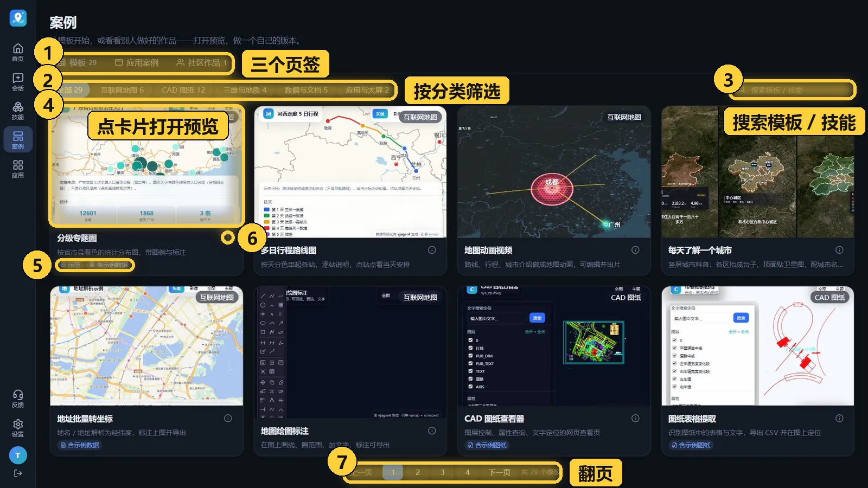
Task: Open the 会话 chat sidebar icon
Action: (x=18, y=81)
